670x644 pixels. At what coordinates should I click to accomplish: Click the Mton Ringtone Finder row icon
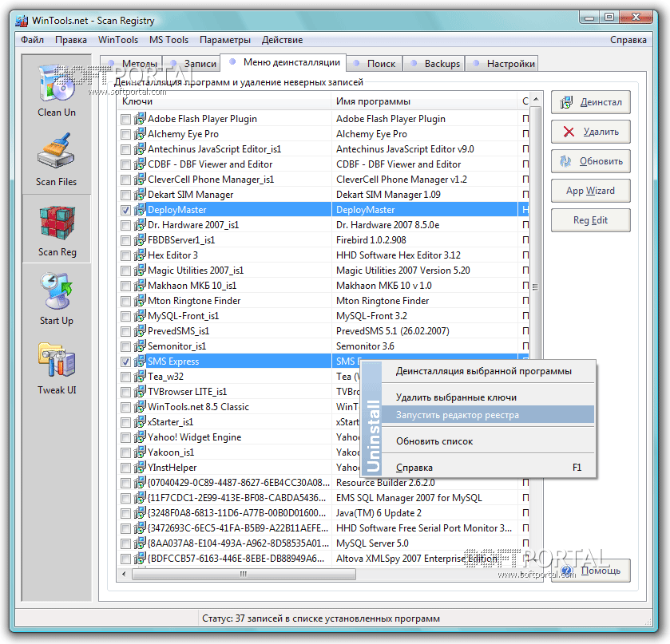coord(140,300)
